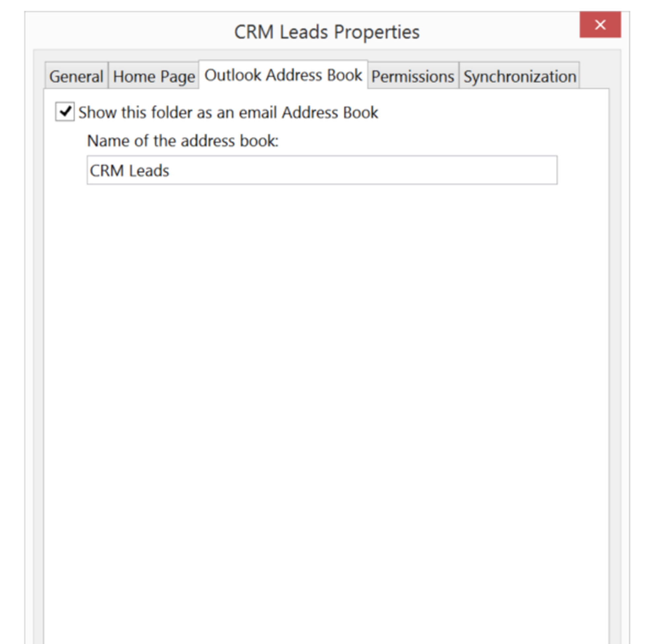This screenshot has width=661, height=644.
Task: Open the Home Page tab
Action: click(x=154, y=76)
